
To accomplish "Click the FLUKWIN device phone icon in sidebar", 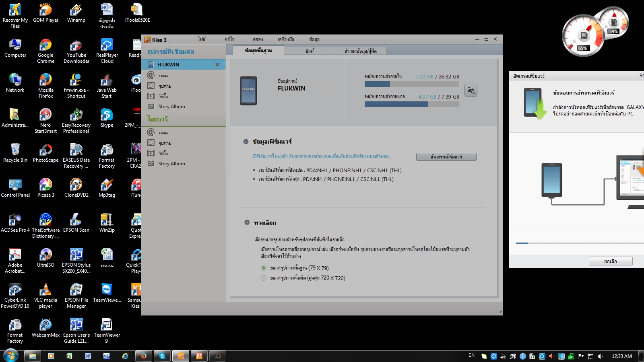I will (151, 64).
